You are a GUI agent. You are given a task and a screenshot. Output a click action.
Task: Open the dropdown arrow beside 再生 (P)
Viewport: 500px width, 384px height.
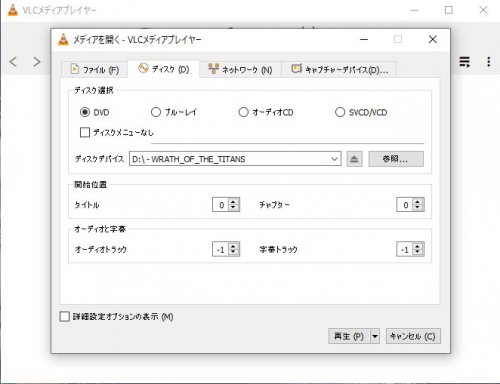375,336
